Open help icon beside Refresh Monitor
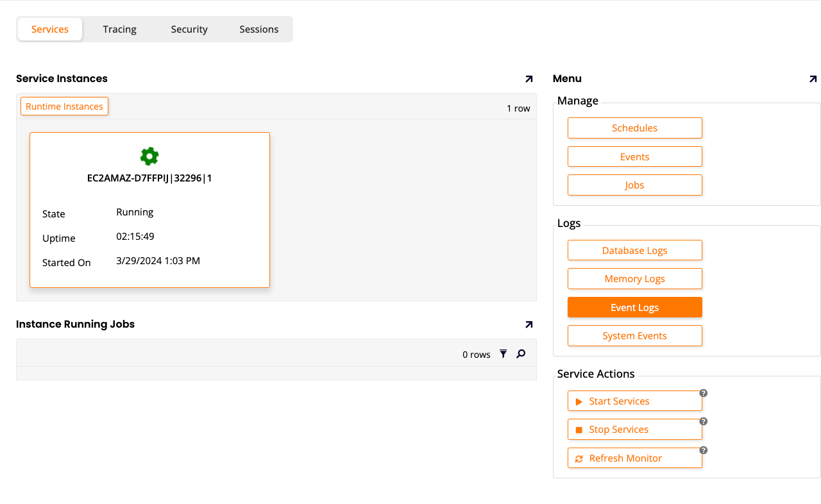Screen dimensions: 821x504 tap(703, 450)
